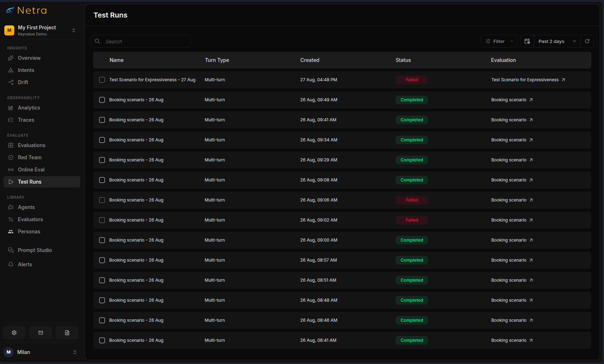This screenshot has width=604, height=364.
Task: Click the Traces icon in sidebar
Action: [11, 120]
